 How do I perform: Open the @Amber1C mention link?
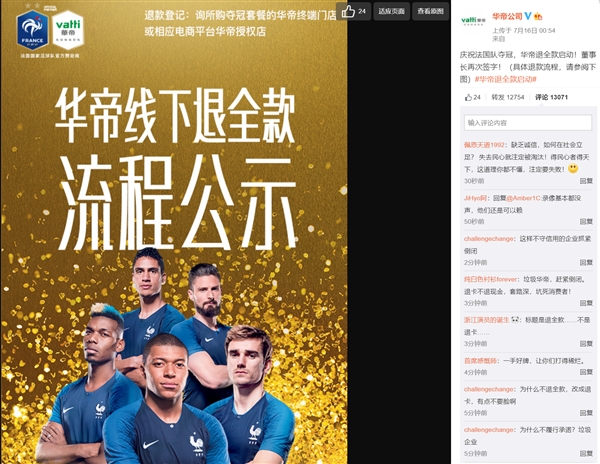tap(523, 198)
